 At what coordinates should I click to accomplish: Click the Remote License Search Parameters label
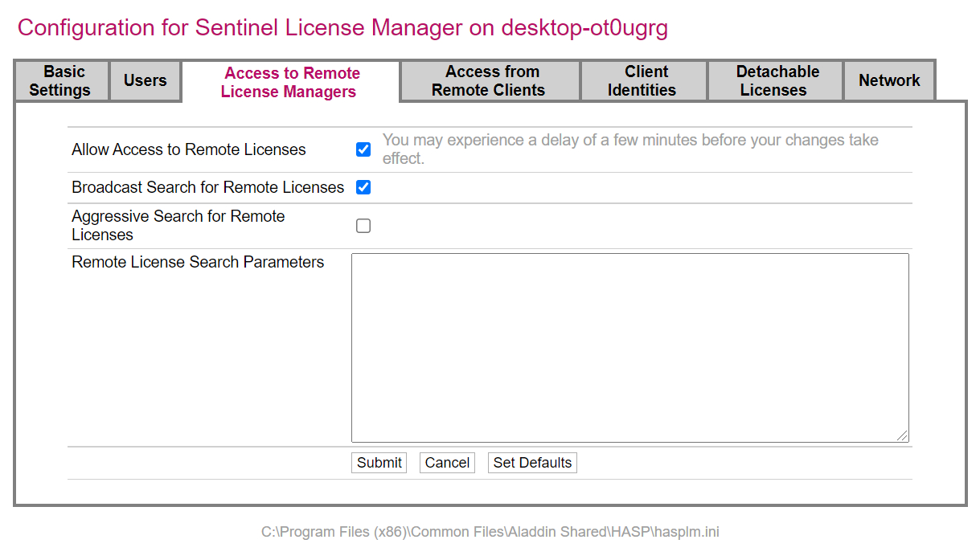click(x=198, y=263)
